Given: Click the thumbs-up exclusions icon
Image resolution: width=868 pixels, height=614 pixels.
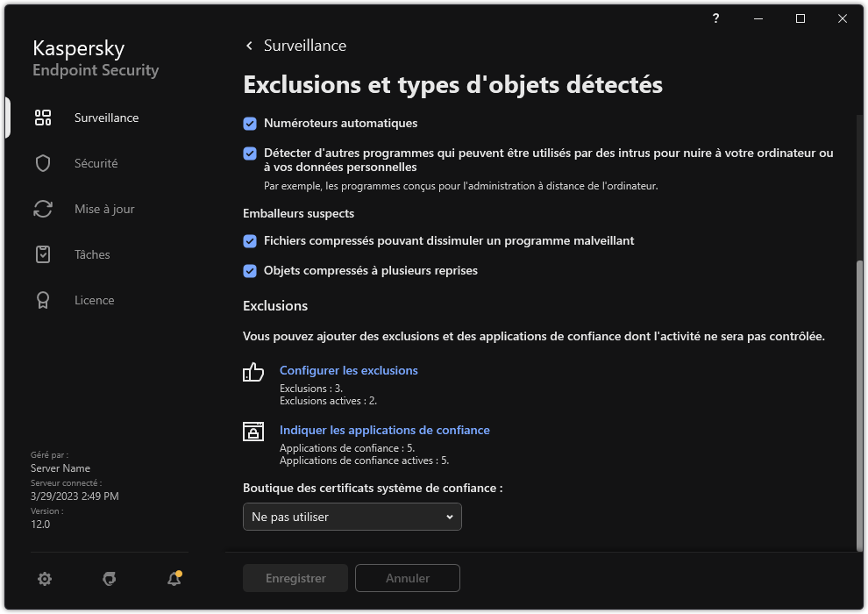Looking at the screenshot, I should pos(252,373).
